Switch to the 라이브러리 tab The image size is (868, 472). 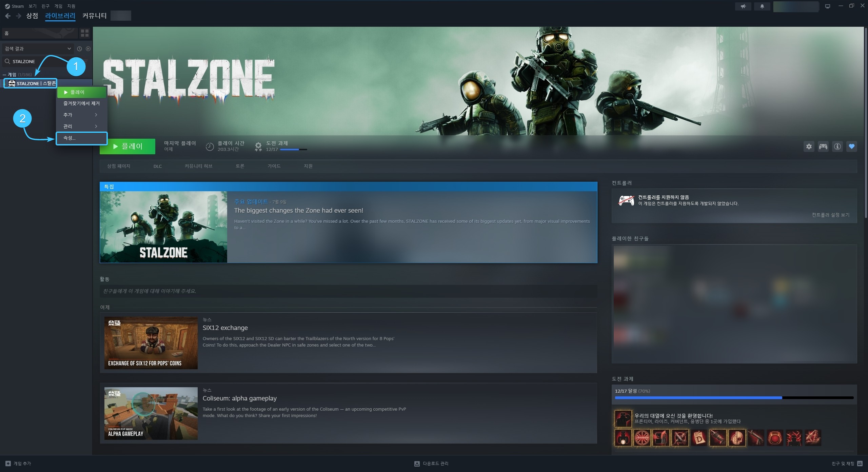(60, 16)
